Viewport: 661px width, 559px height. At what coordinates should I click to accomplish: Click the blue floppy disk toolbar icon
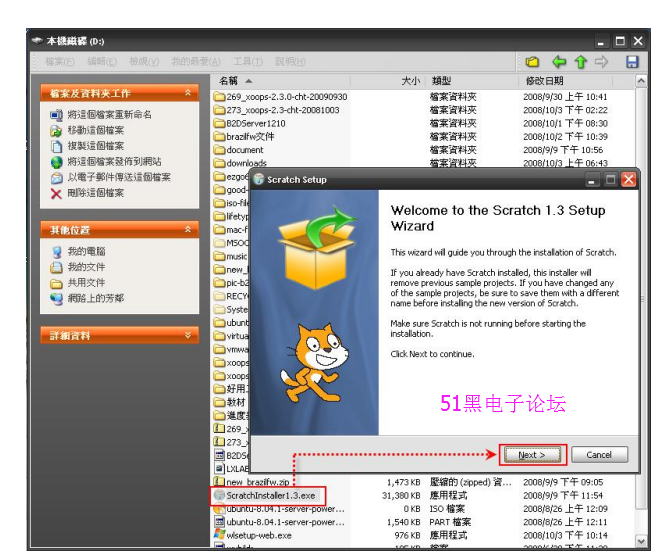pos(632,62)
